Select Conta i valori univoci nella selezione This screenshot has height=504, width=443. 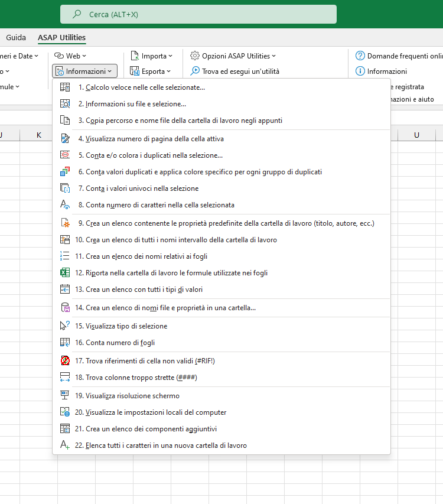[x=221, y=188]
